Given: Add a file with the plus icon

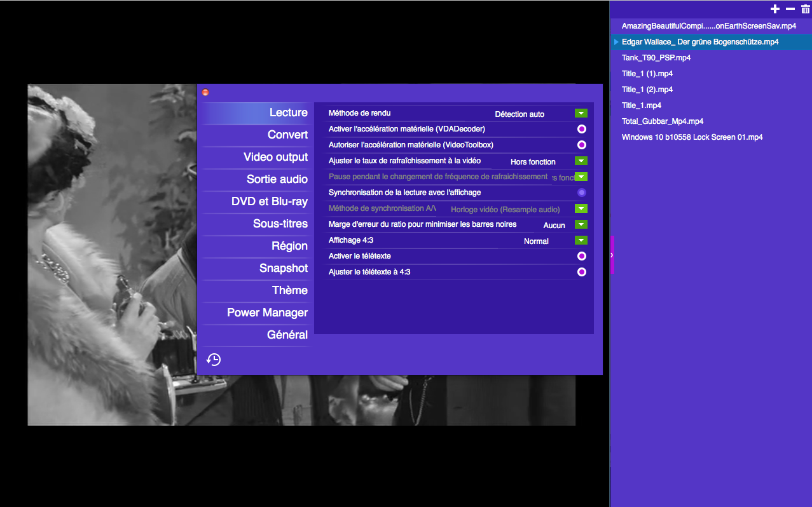Looking at the screenshot, I should (774, 9).
